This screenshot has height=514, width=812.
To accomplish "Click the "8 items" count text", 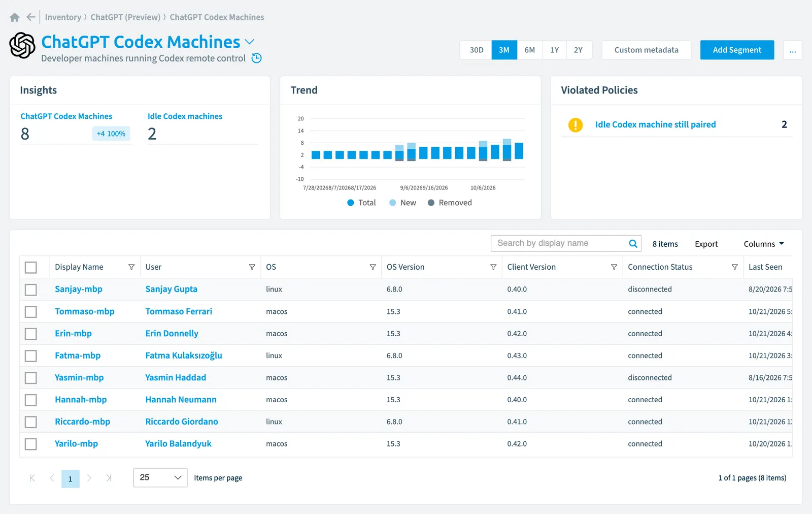I will pyautogui.click(x=665, y=244).
